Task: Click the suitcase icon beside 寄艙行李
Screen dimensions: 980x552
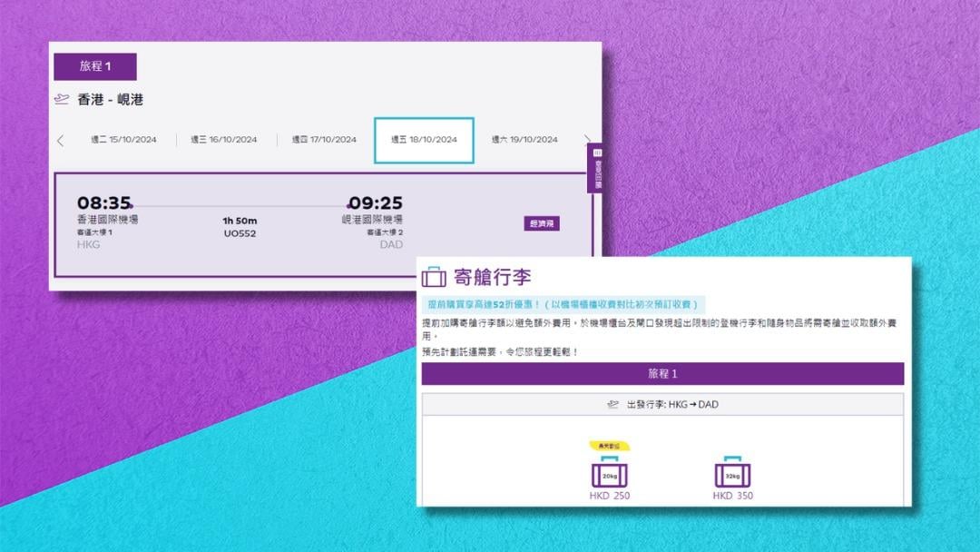Action: 434,277
